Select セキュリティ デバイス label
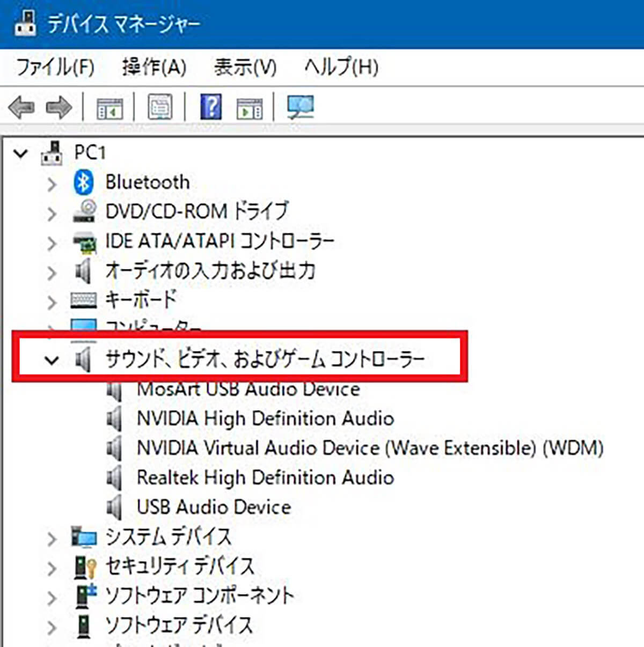Image resolution: width=644 pixels, height=647 pixels. point(180,566)
